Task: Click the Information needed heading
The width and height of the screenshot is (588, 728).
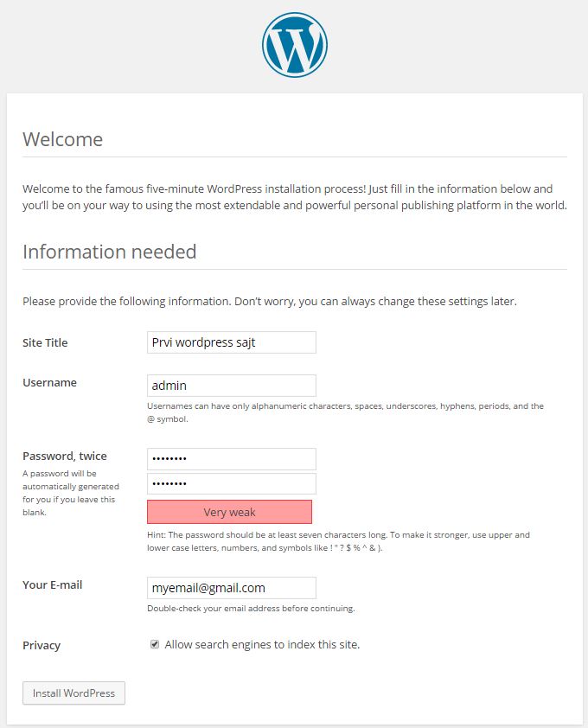Action: pos(110,252)
